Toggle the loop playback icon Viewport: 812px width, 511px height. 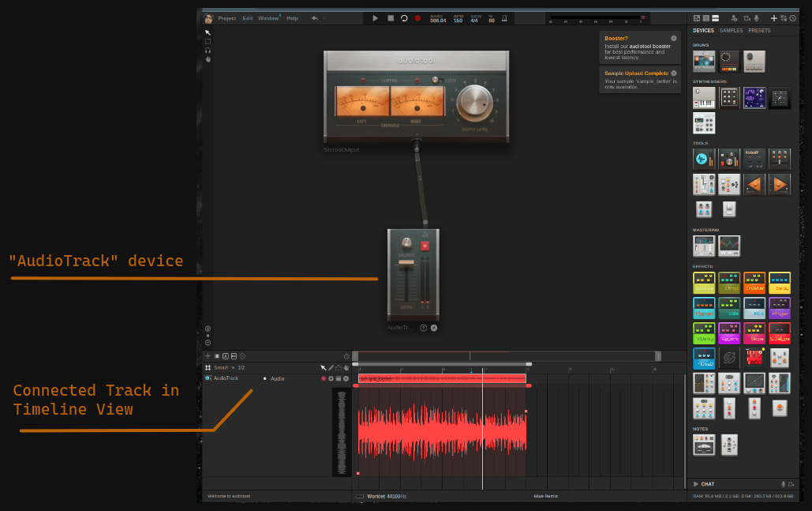pos(404,18)
